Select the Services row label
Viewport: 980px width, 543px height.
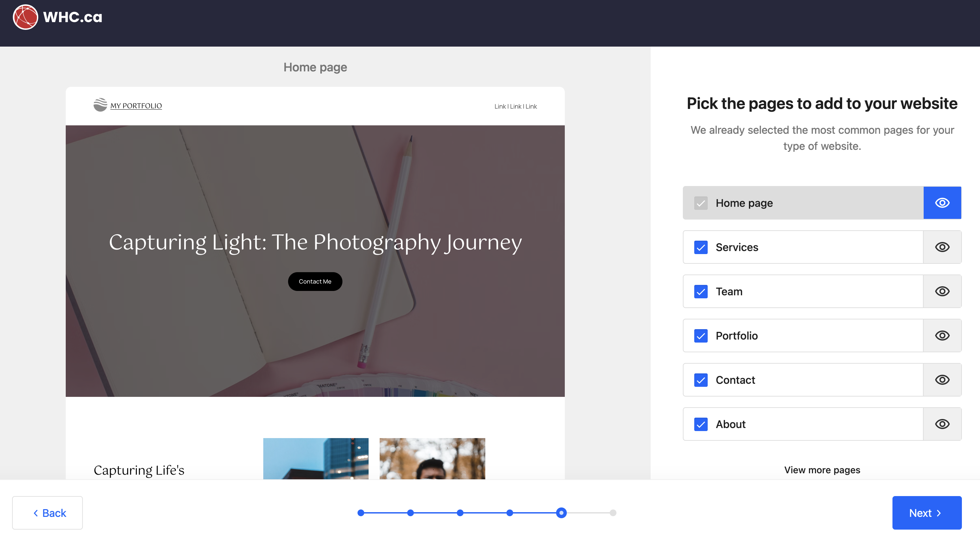click(x=737, y=248)
